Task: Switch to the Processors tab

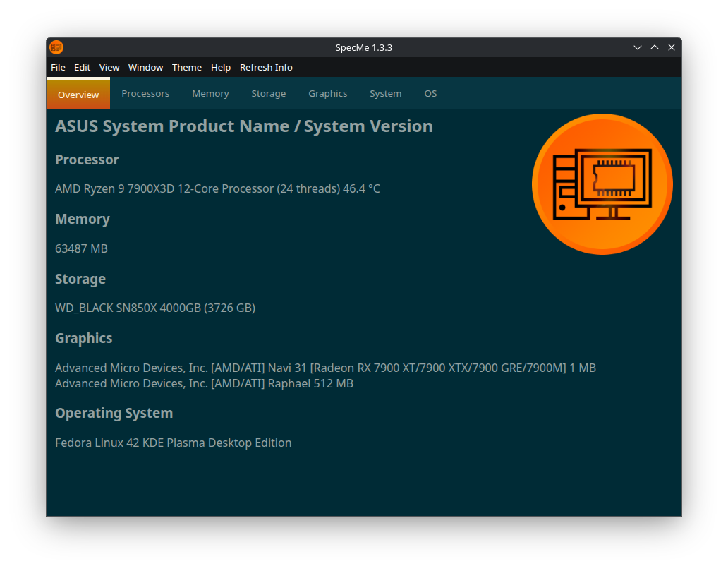Action: 145,93
